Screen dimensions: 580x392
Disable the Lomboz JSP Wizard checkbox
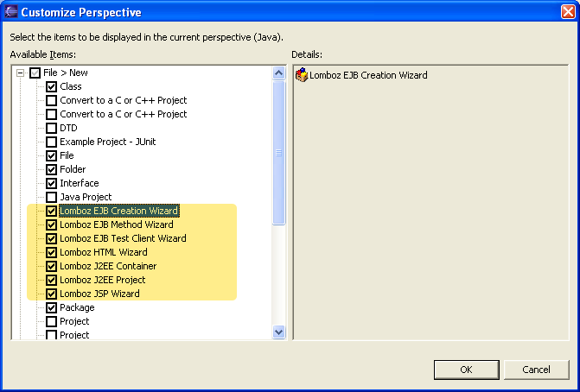click(x=52, y=294)
